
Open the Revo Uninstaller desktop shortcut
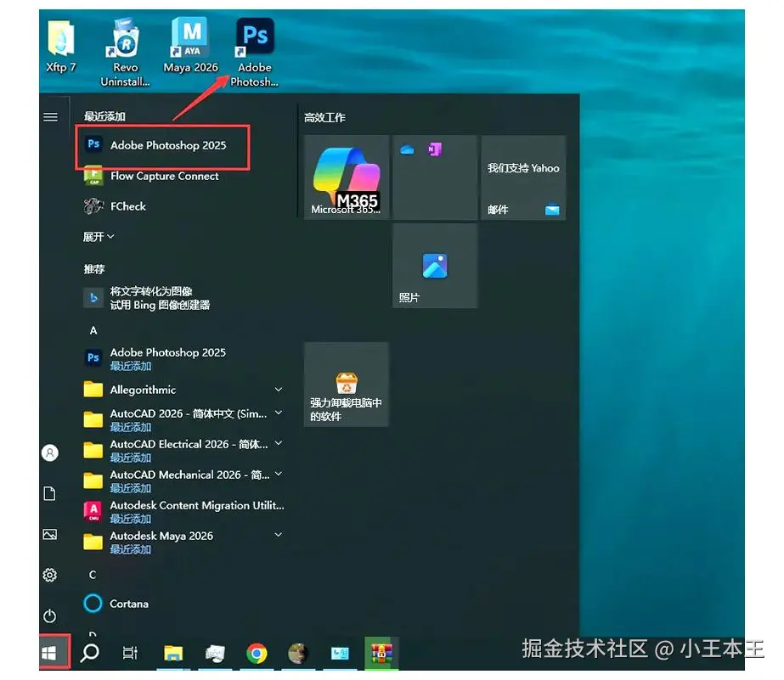coord(125,53)
